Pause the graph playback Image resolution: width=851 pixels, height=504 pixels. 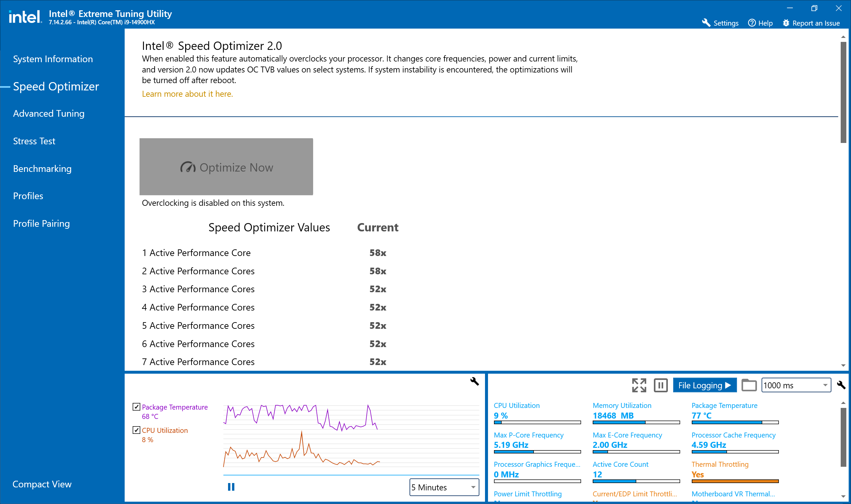(231, 487)
